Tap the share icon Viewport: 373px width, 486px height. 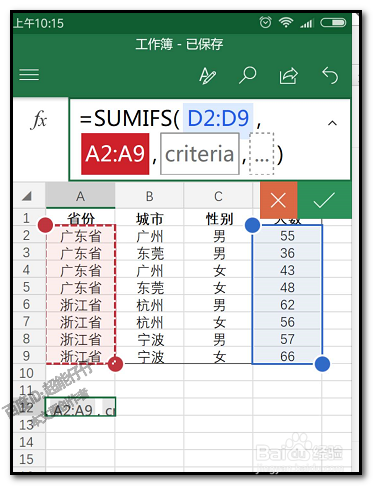tap(289, 76)
